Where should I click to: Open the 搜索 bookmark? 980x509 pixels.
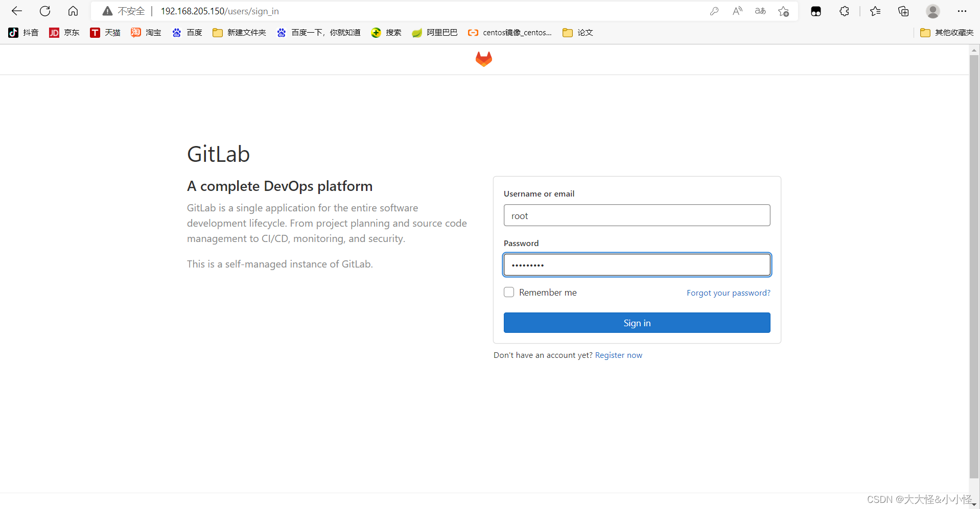pyautogui.click(x=386, y=33)
